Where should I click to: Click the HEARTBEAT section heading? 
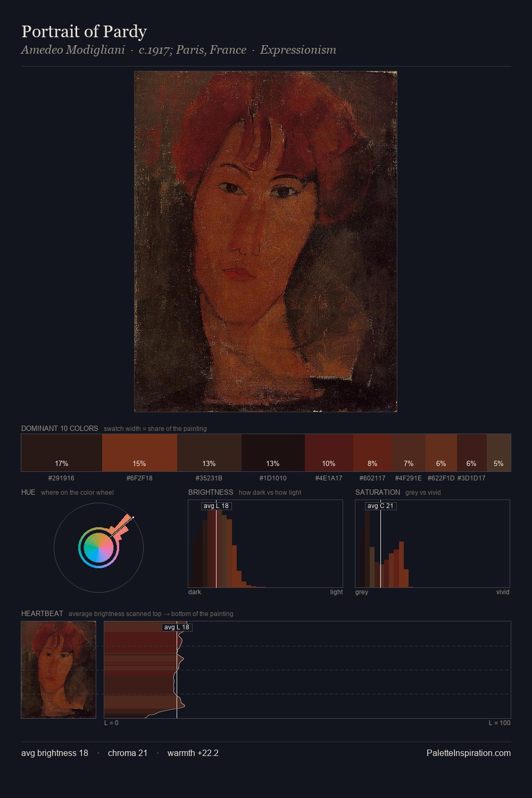tap(42, 613)
